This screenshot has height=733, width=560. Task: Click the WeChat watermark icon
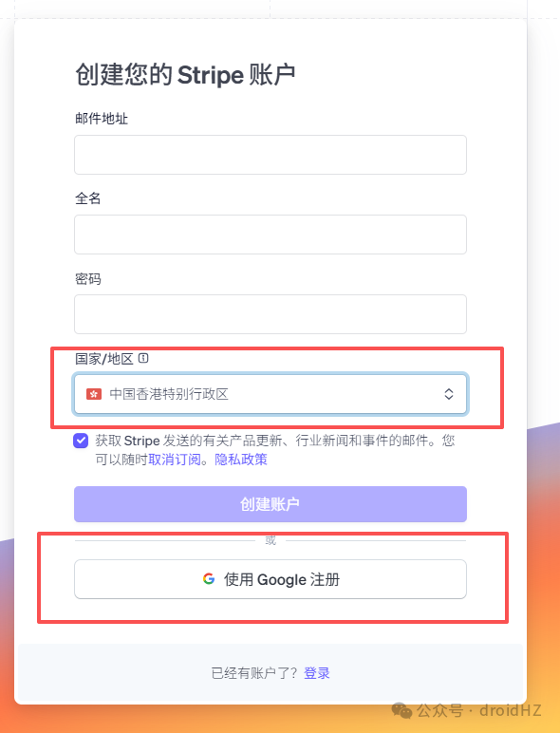(x=401, y=710)
